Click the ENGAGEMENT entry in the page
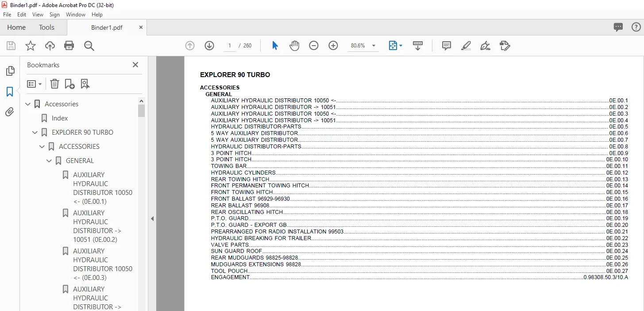This screenshot has width=644, height=311. click(419, 277)
